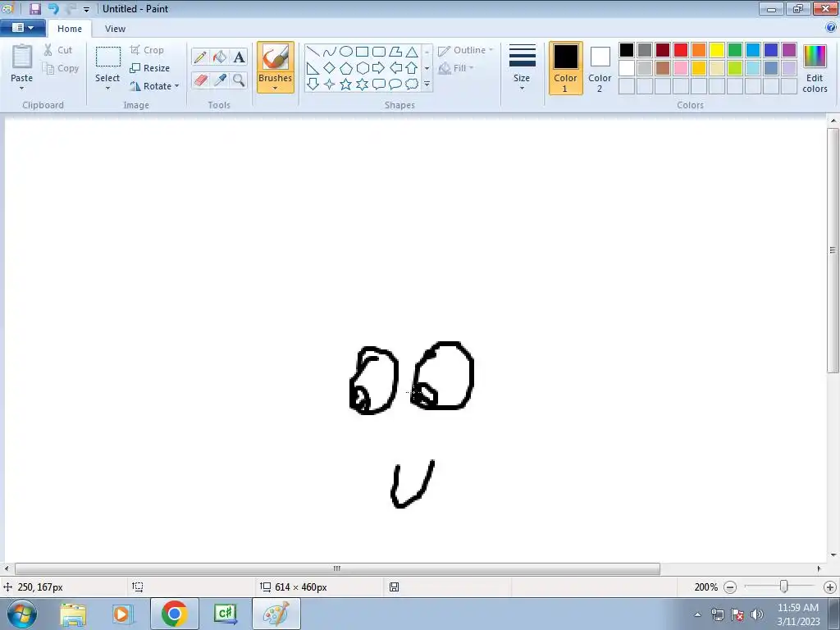840x630 pixels.
Task: Switch to the View tab
Action: point(115,29)
